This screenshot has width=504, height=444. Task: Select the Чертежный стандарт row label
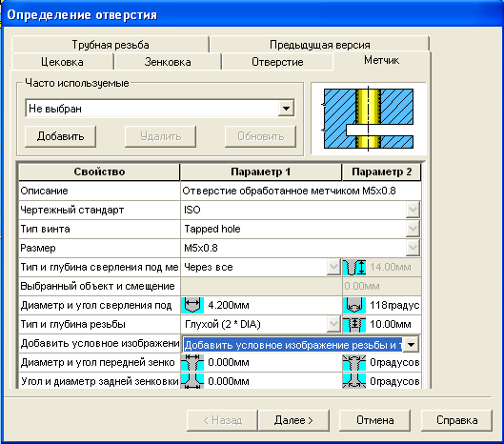(x=72, y=210)
